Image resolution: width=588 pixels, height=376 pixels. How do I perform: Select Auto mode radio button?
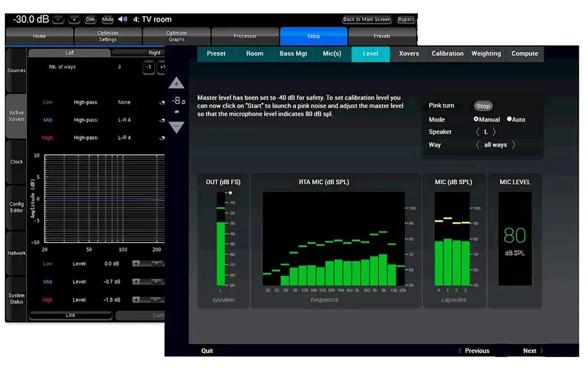[x=510, y=120]
